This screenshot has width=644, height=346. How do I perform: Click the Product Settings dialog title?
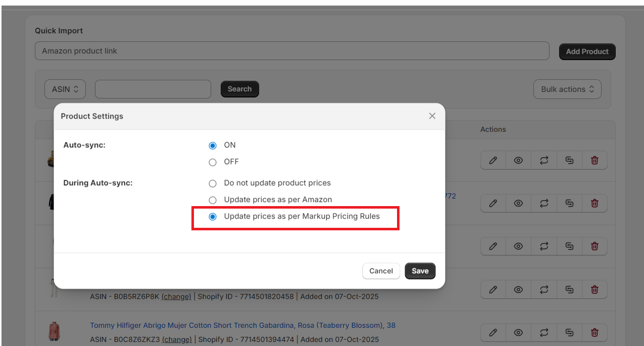point(92,116)
